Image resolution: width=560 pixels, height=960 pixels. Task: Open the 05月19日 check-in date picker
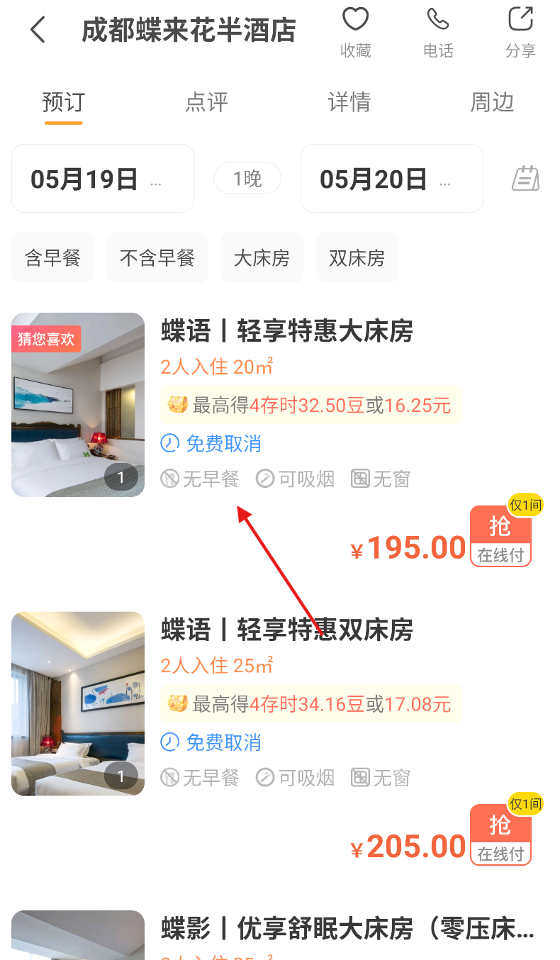pyautogui.click(x=103, y=179)
